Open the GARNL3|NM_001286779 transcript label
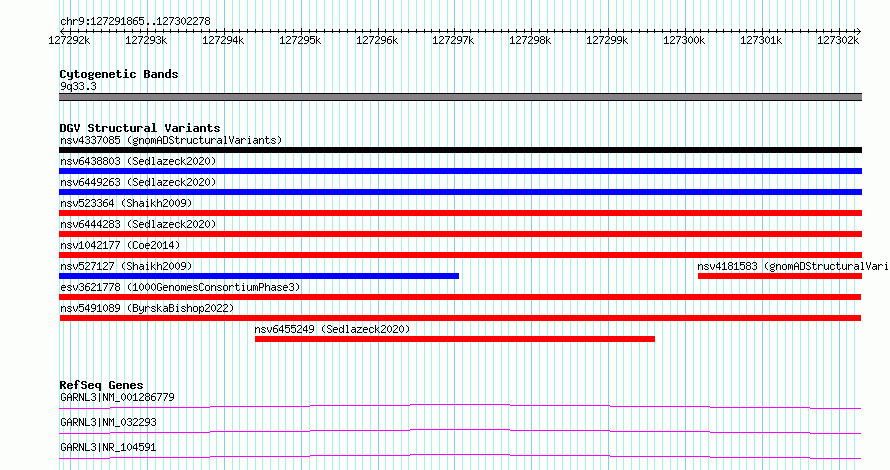Image resolution: width=890 pixels, height=470 pixels. (x=117, y=397)
